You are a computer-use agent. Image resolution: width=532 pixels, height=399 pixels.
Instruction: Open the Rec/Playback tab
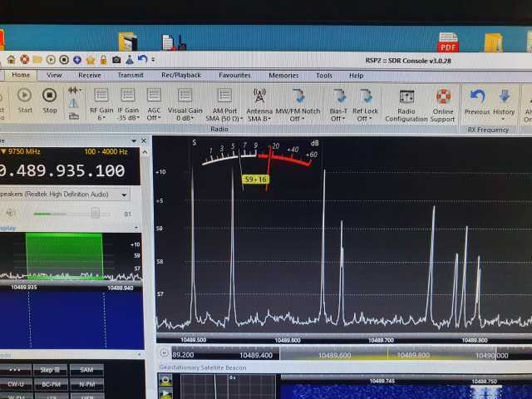pyautogui.click(x=180, y=75)
